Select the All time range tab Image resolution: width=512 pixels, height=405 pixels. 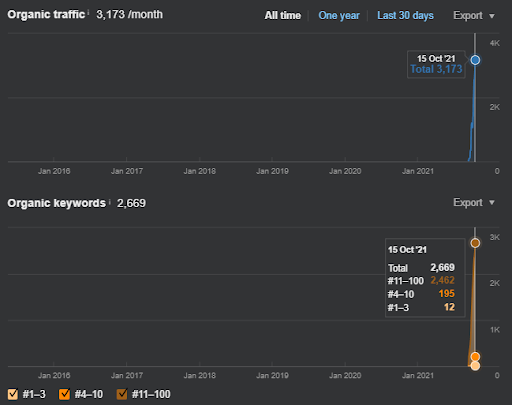[283, 15]
